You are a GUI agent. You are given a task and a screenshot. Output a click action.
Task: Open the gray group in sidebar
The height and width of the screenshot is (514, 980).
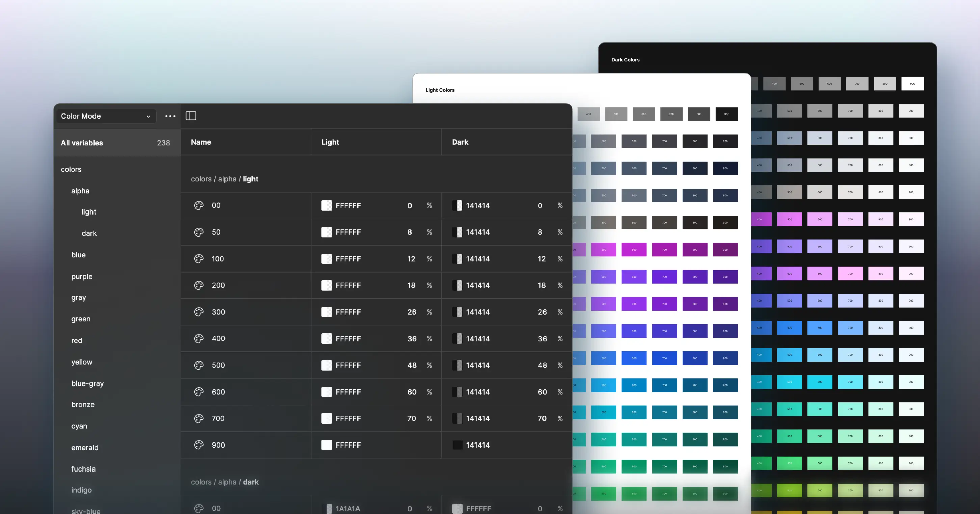point(79,298)
